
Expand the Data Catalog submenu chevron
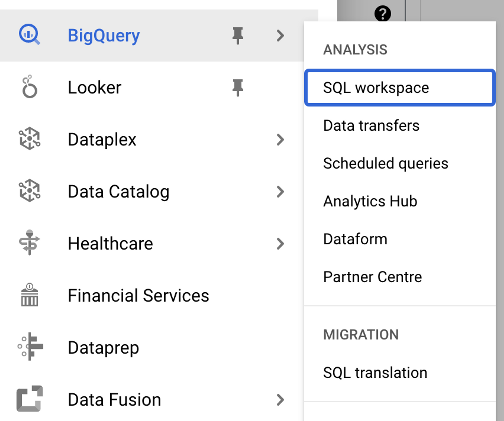pos(280,192)
